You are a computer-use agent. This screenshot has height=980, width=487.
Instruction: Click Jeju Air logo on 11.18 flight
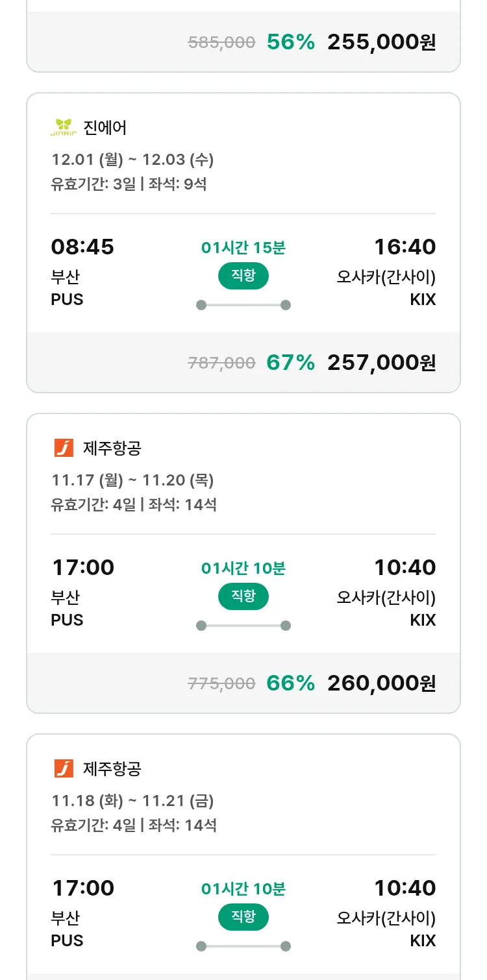click(x=64, y=768)
